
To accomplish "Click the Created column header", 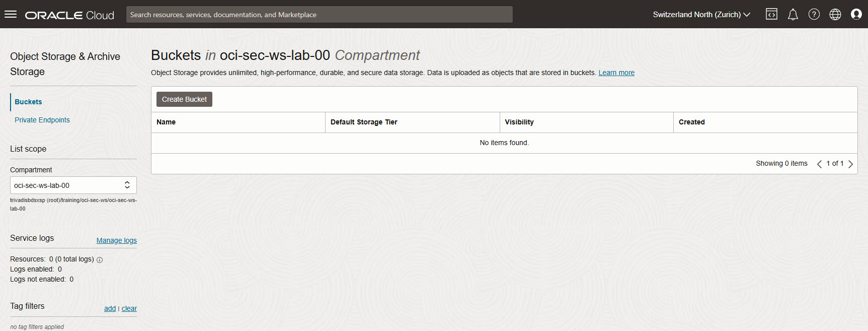I will pos(765,122).
